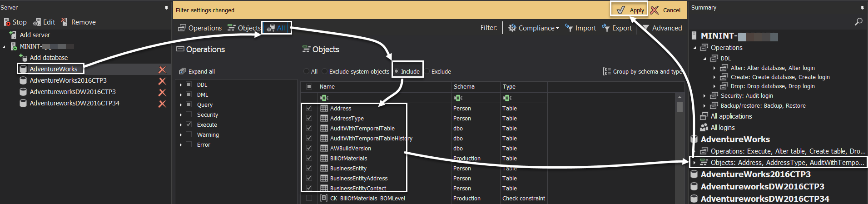Switch to the Operations tab
The height and width of the screenshot is (204, 868).
coord(200,28)
